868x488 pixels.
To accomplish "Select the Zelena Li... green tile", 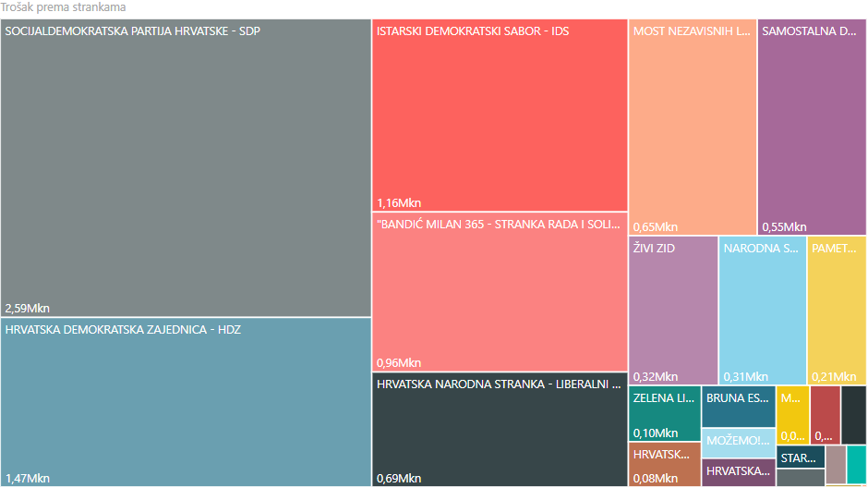I will click(x=664, y=415).
